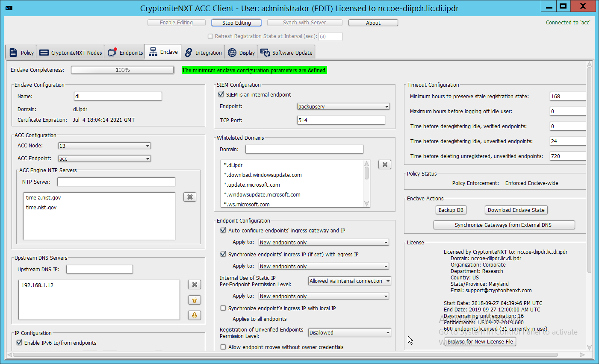Viewport: 599px width, 364px height.
Task: Open Internal Use of Static IP permission dropdown
Action: (350, 281)
